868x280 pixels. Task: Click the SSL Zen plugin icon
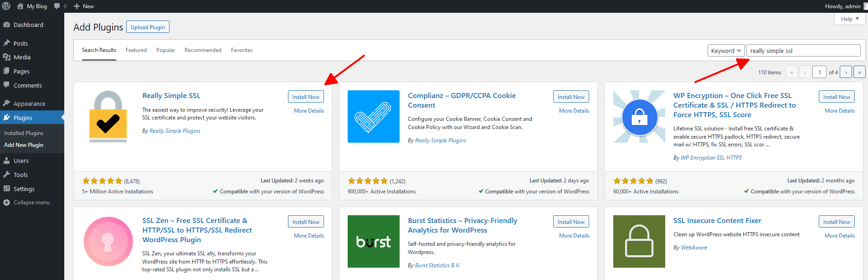tap(108, 241)
